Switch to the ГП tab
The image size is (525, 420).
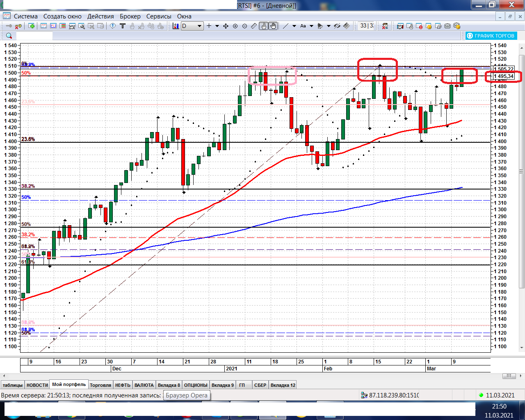[242, 385]
